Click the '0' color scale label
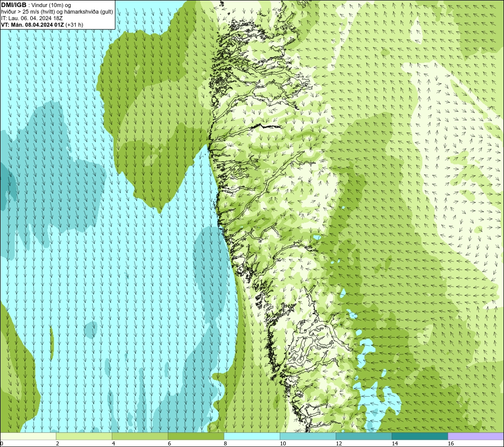This screenshot has width=504, height=447. (2, 444)
